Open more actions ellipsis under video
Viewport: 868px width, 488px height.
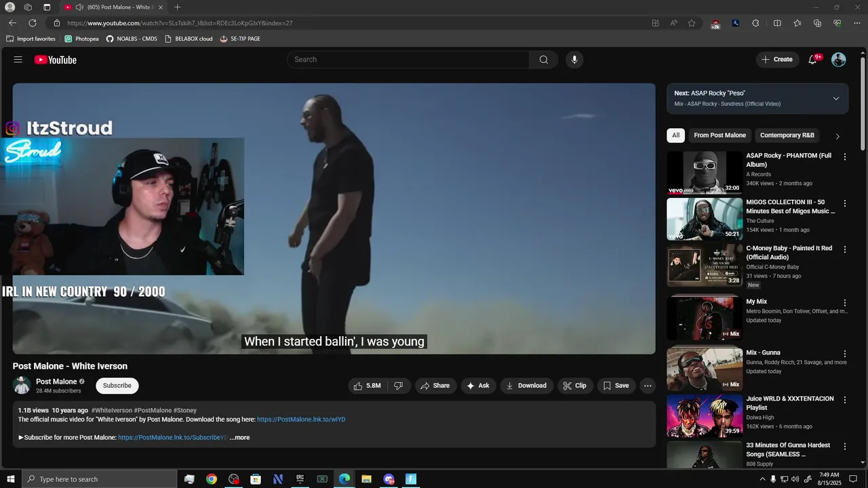pos(648,386)
